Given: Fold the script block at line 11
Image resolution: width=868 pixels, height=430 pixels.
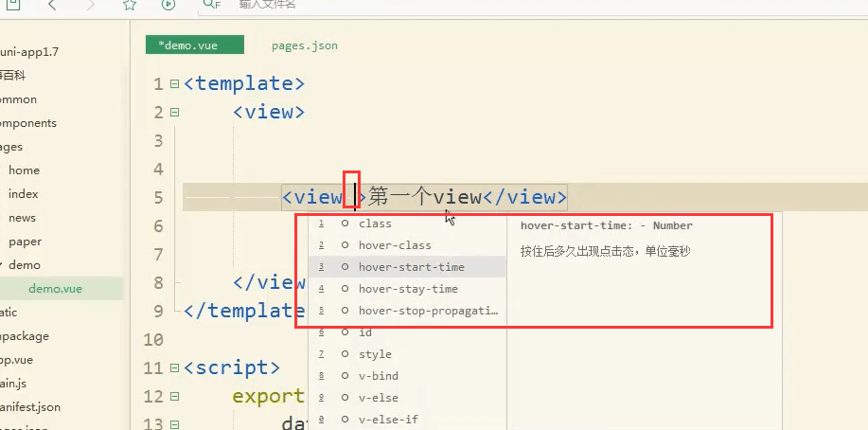Looking at the screenshot, I should (x=175, y=367).
